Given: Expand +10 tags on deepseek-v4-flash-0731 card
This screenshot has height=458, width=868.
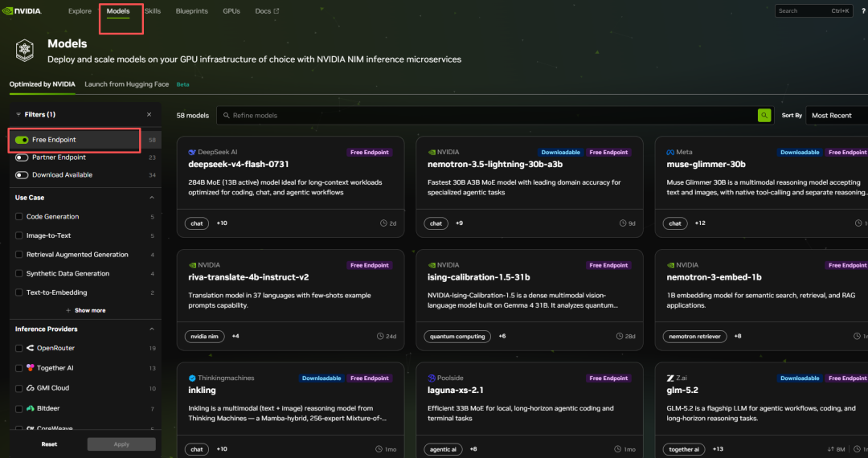Looking at the screenshot, I should (x=222, y=223).
